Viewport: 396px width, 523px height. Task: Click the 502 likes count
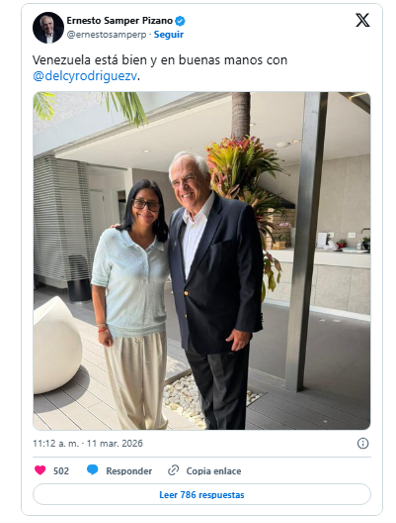pos(61,471)
